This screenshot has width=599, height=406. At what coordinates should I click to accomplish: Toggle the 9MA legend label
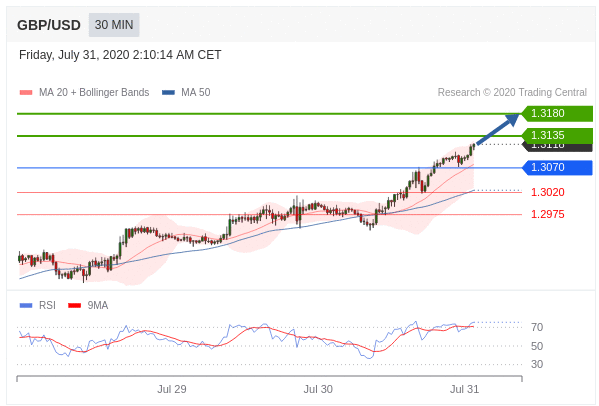(x=98, y=305)
